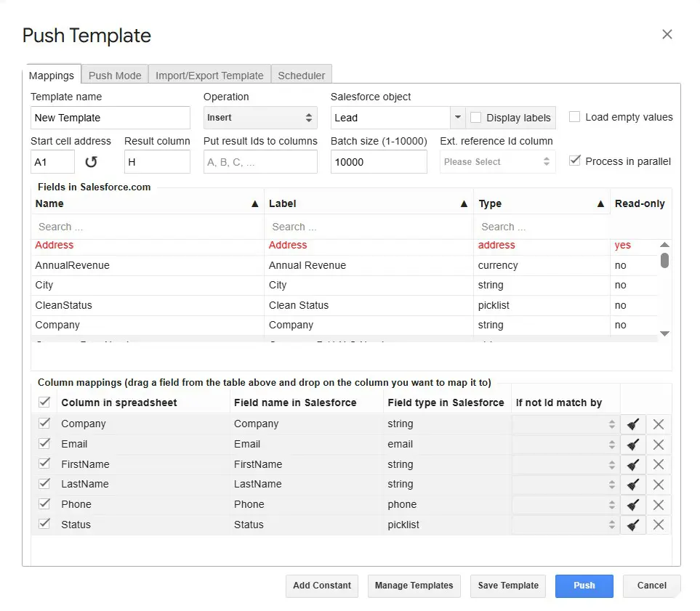Click the broom icon in the Status row
The image size is (700, 611).
point(633,525)
